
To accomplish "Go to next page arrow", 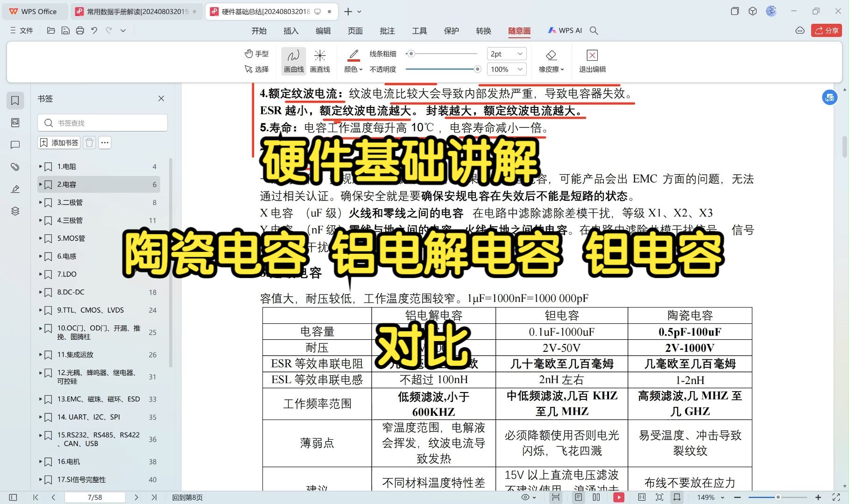I will pyautogui.click(x=136, y=497).
